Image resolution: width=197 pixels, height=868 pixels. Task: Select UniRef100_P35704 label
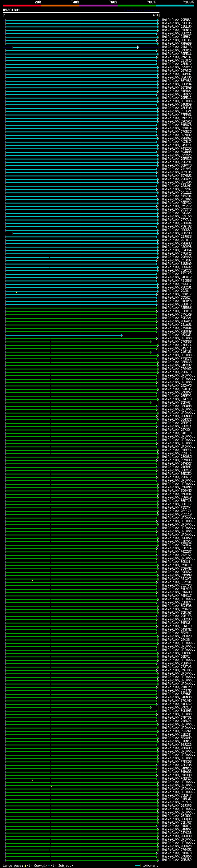point(177,508)
